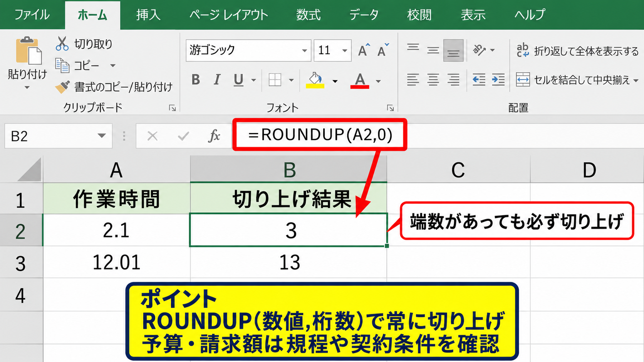Expand the コピー dropdown arrow

point(113,65)
